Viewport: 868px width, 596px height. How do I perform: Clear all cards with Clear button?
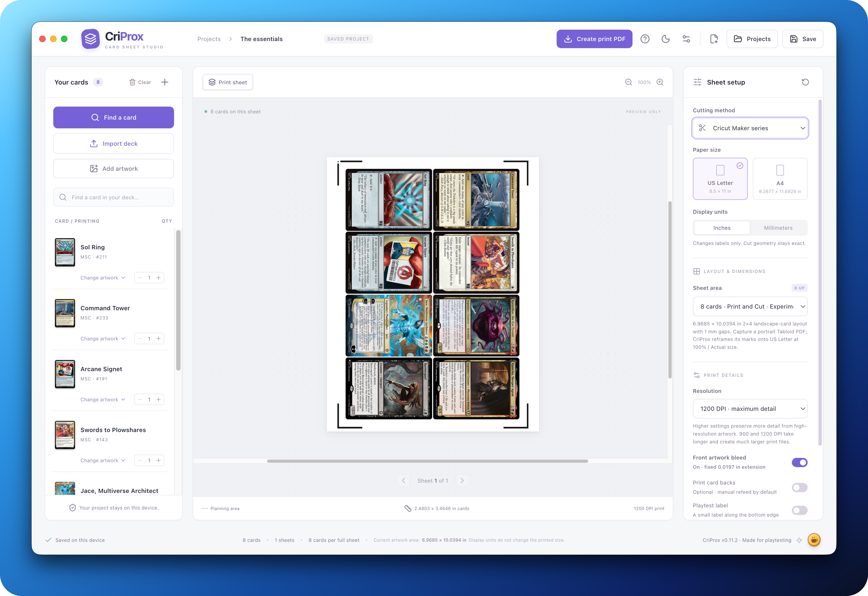click(140, 82)
